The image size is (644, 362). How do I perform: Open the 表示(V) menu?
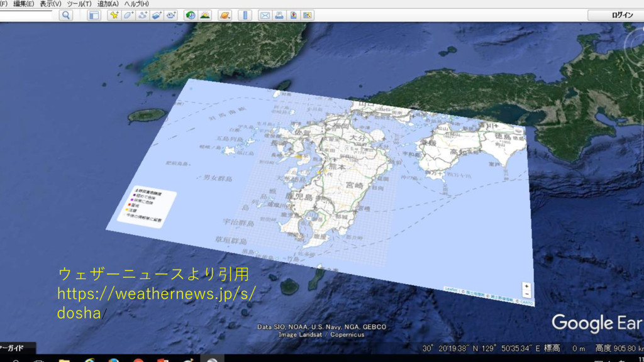pyautogui.click(x=50, y=4)
